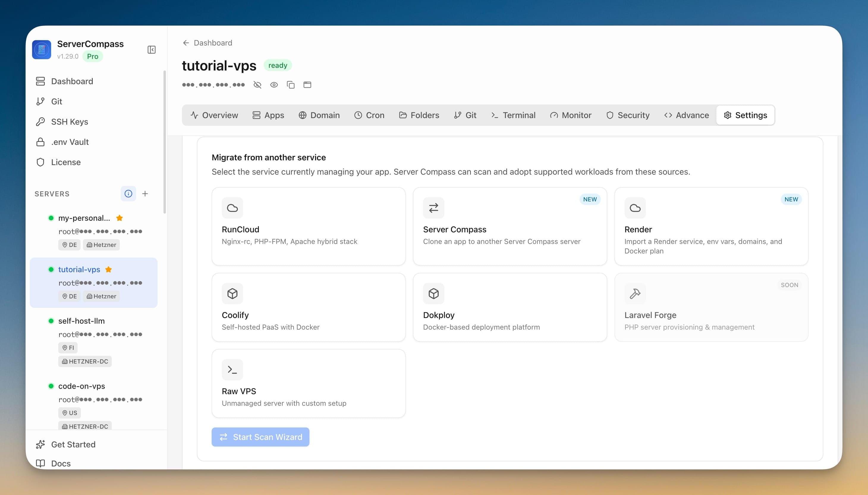
Task: Add a new server plus icon
Action: point(145,193)
